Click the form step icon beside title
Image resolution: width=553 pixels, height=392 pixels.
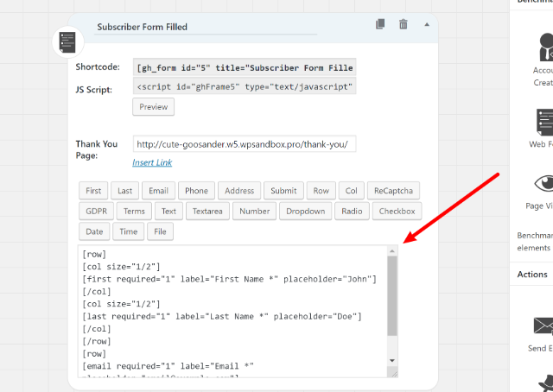(x=67, y=42)
